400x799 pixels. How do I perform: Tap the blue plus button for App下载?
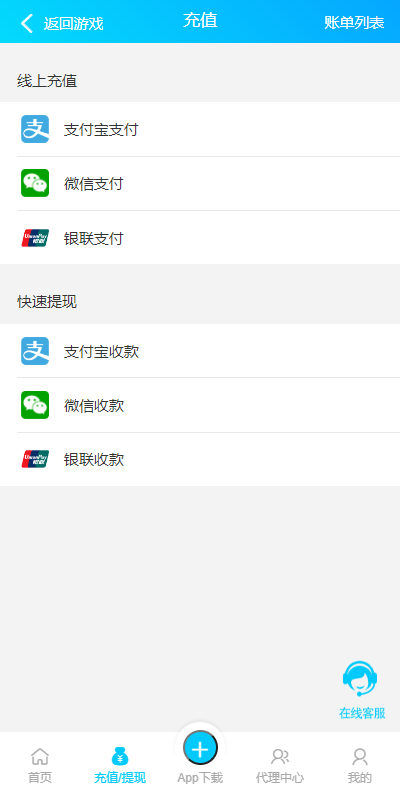point(200,749)
